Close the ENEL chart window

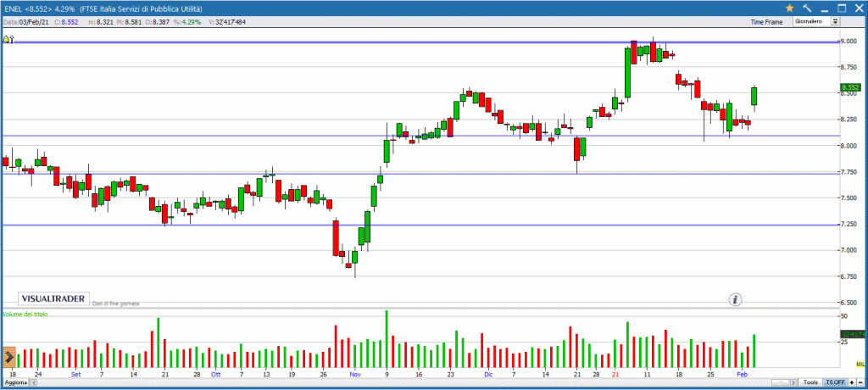tap(858, 8)
